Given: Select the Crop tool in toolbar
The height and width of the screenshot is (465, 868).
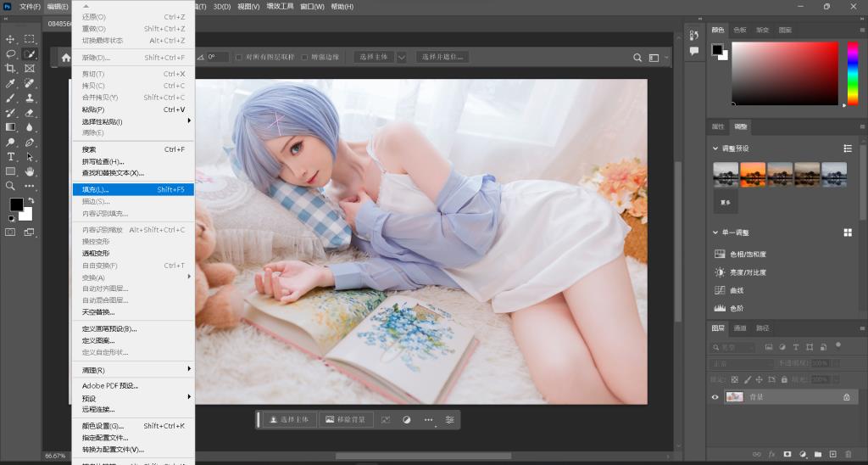Looking at the screenshot, I should click(11, 69).
